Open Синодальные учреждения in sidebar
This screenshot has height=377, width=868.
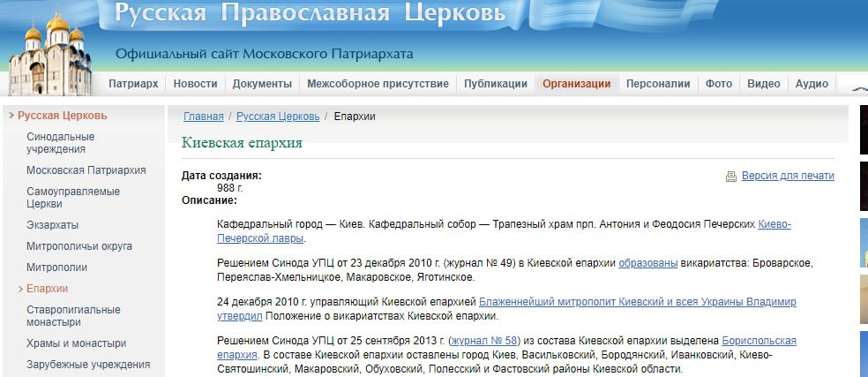[x=60, y=143]
